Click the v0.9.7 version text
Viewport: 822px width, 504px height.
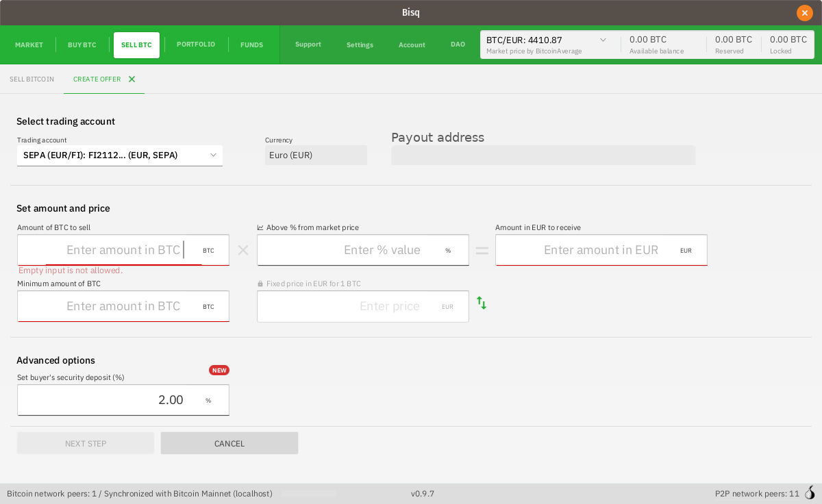423,494
